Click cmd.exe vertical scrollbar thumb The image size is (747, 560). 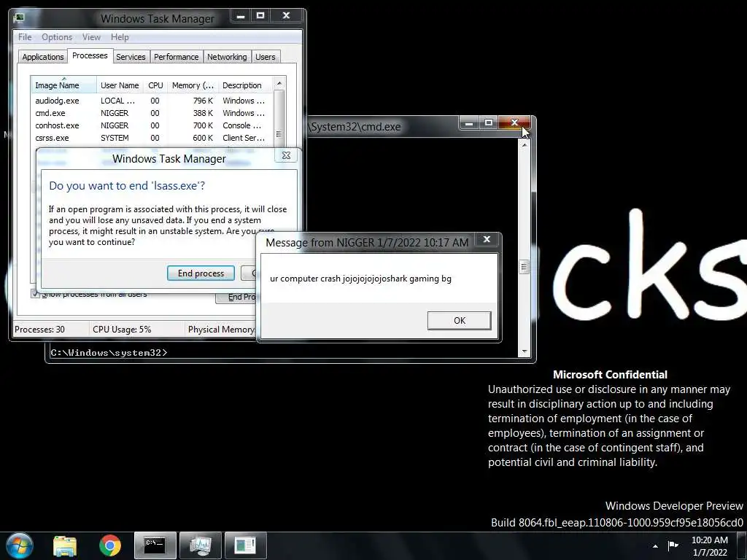click(x=524, y=267)
